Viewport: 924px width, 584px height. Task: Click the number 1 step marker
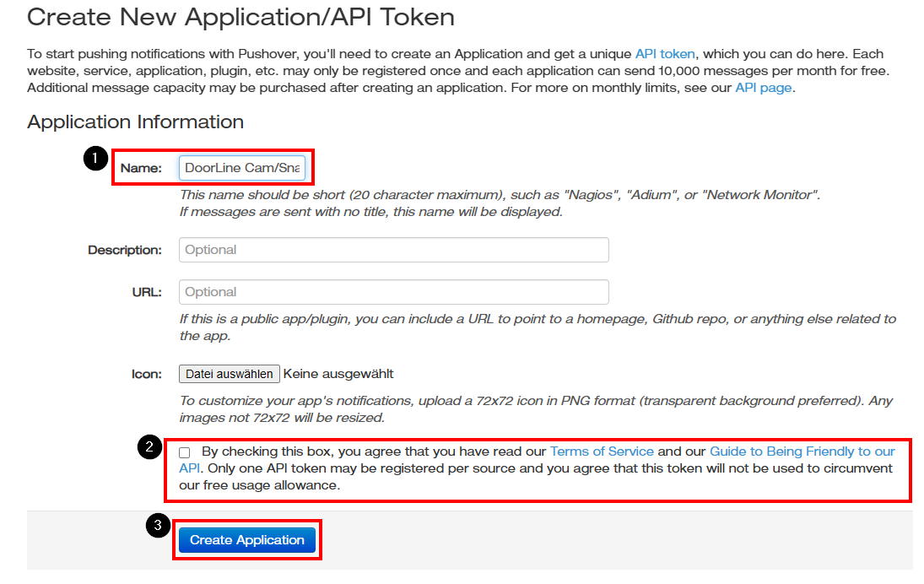[x=95, y=159]
